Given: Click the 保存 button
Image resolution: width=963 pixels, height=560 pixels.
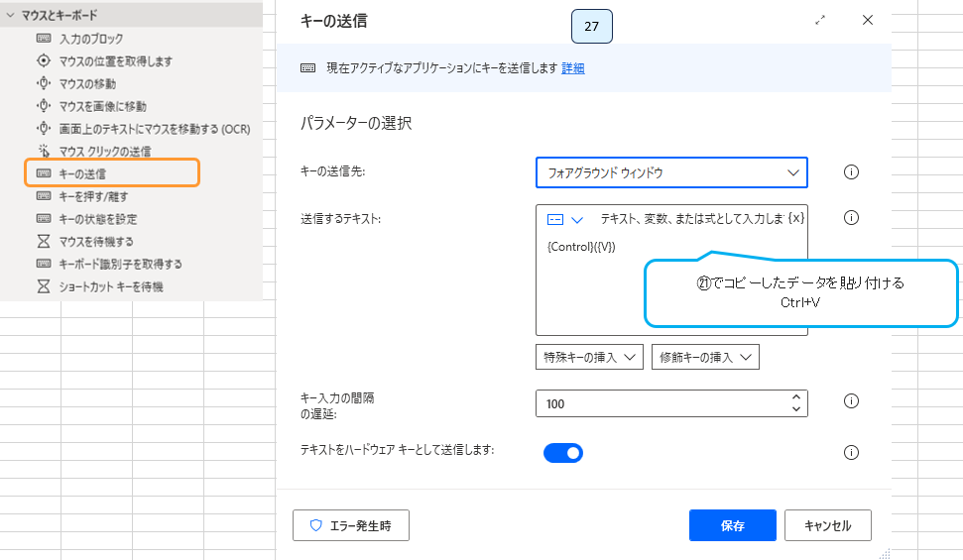Looking at the screenshot, I should click(732, 525).
